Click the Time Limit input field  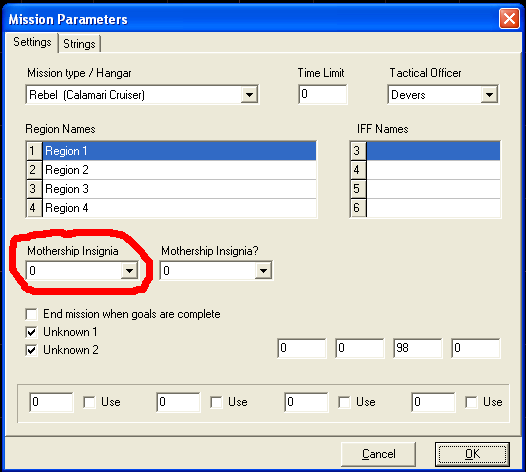322,94
